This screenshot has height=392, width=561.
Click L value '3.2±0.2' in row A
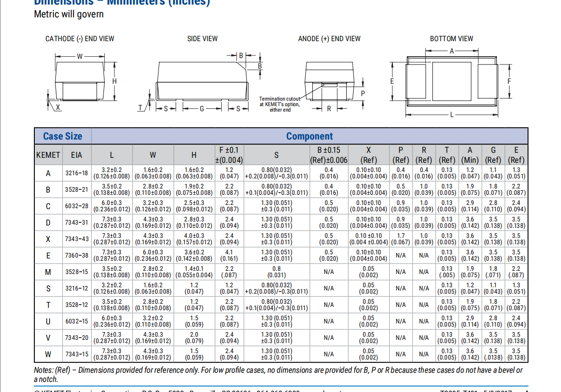click(112, 173)
